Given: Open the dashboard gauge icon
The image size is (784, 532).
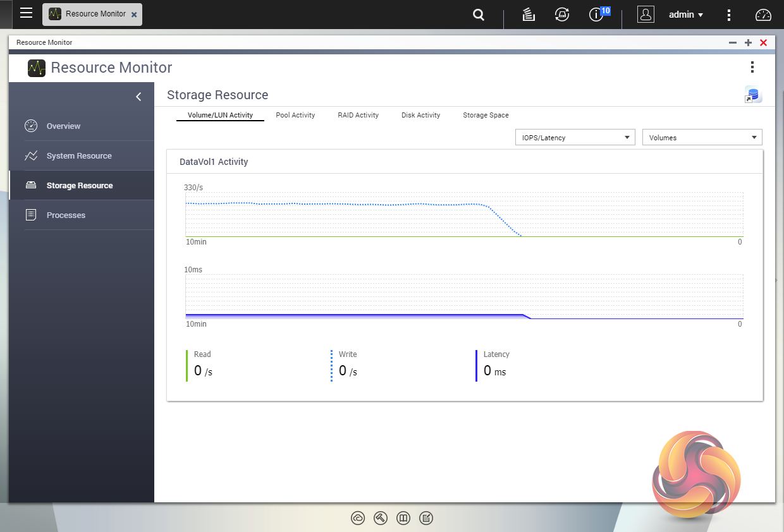Looking at the screenshot, I should tap(764, 15).
